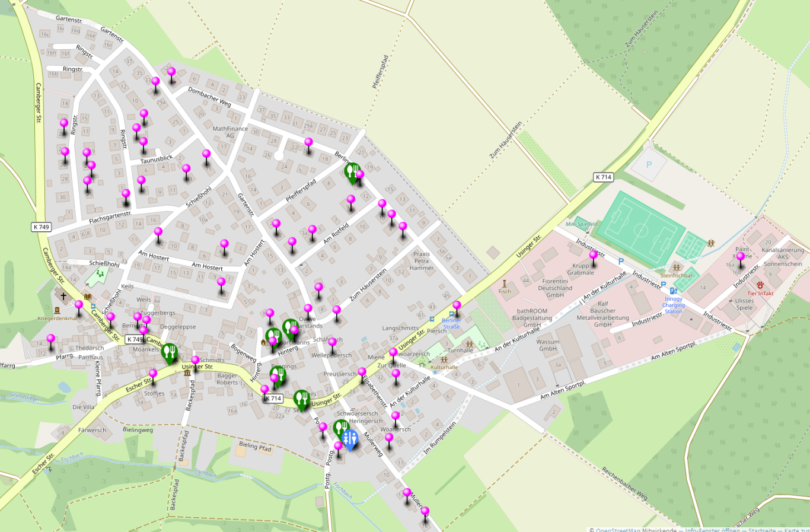Open restaurant marker beside Moankels on Camberger Str.
Viewport: 810px width, 532px height.
click(x=170, y=352)
